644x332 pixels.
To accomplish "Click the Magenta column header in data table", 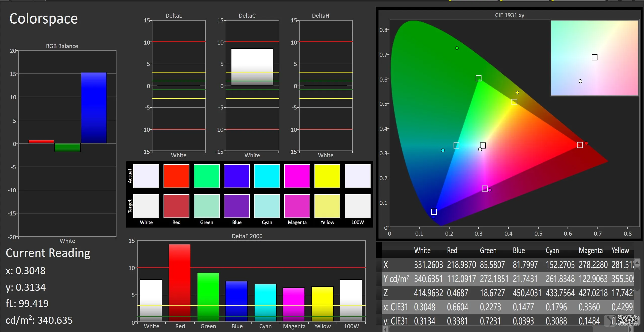I will coord(591,250).
